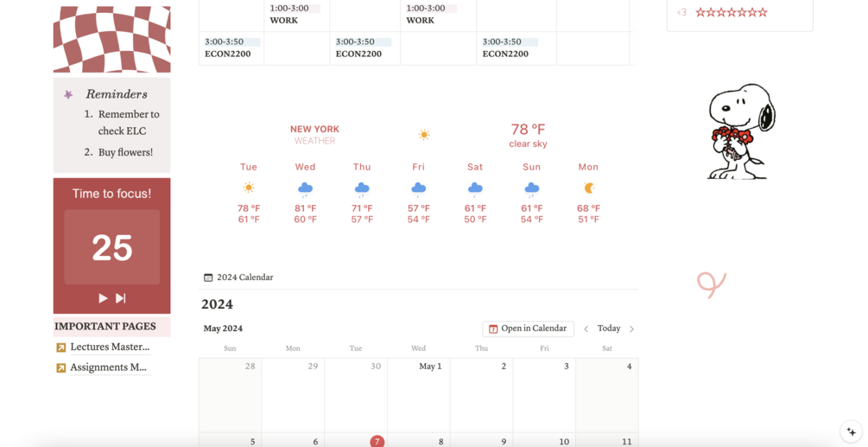Go to previous month with left chevron
This screenshot has height=447, width=868.
click(586, 329)
